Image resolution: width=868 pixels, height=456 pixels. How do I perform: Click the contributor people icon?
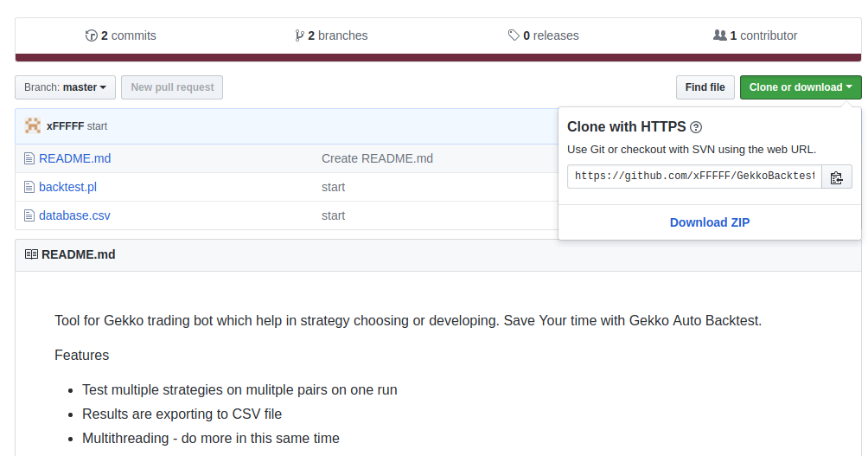pos(719,35)
